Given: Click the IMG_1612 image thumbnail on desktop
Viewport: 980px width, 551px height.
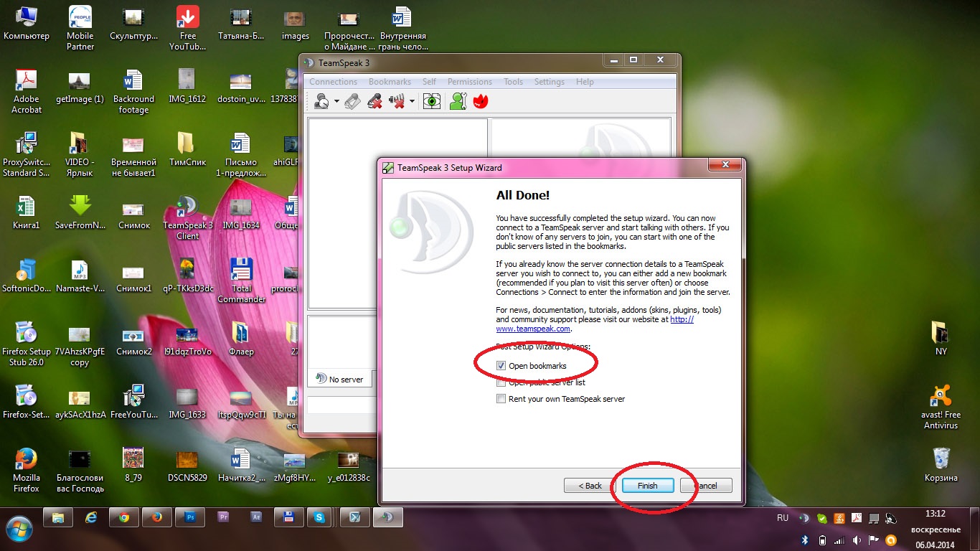Looking at the screenshot, I should [187, 85].
